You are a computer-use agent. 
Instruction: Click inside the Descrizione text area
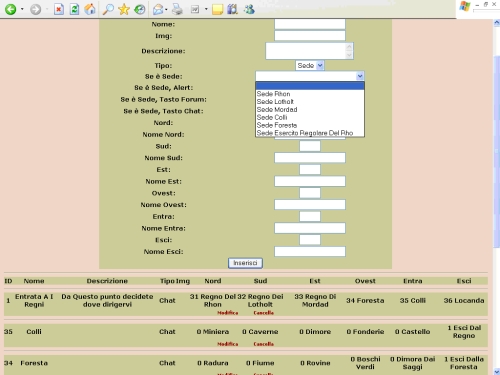click(x=306, y=51)
